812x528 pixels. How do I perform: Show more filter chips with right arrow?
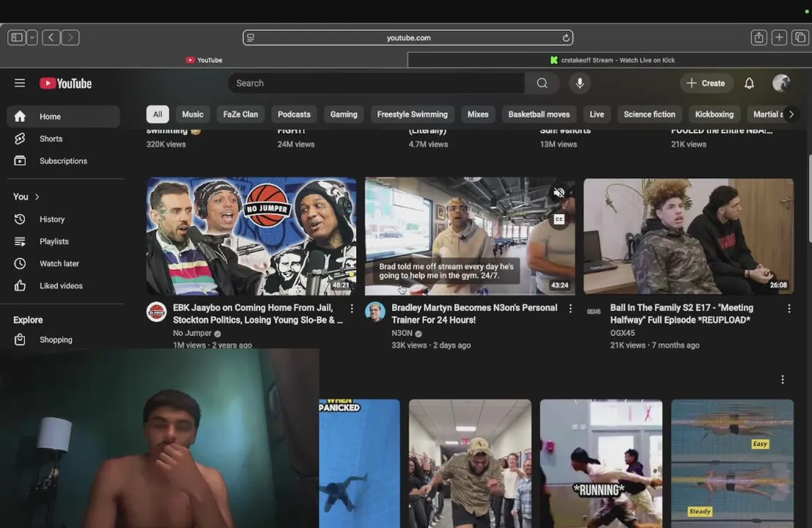[x=791, y=114]
